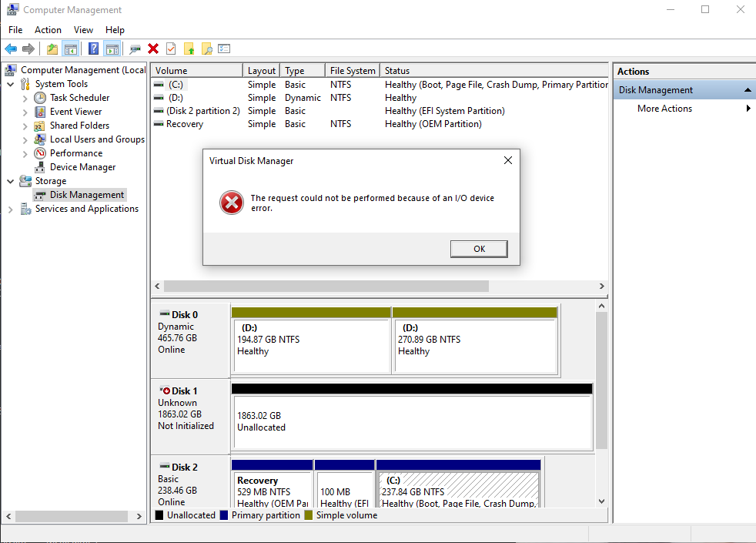The image size is (756, 543).
Task: Select the (C:) volume row
Action: (x=380, y=85)
